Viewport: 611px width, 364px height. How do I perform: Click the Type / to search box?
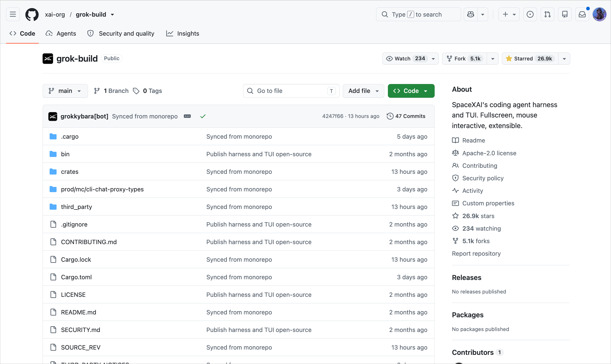(x=418, y=14)
